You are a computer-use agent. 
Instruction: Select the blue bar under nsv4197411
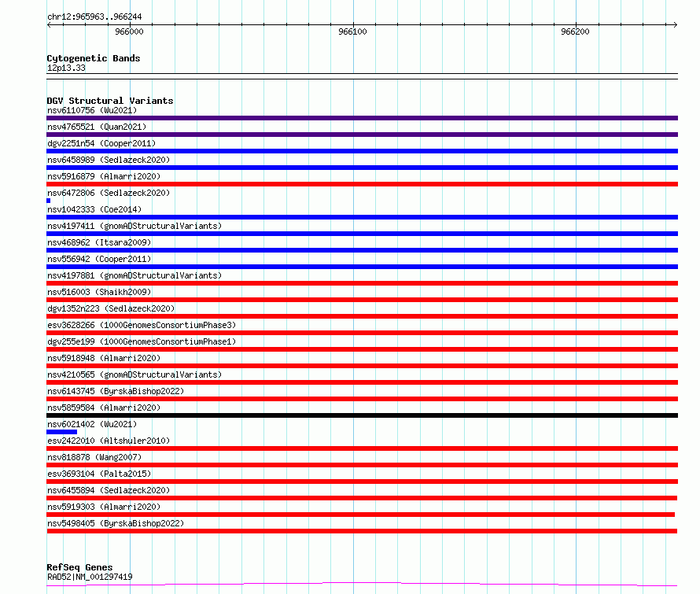click(x=362, y=234)
